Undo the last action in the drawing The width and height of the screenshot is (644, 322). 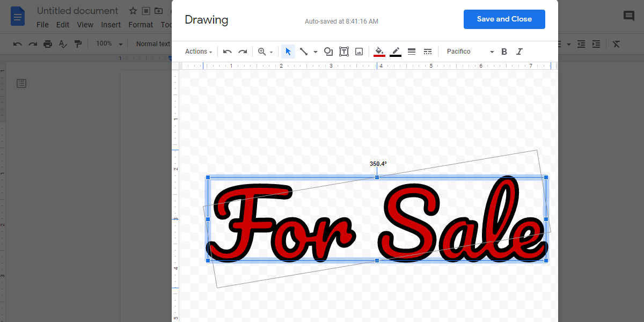point(227,51)
